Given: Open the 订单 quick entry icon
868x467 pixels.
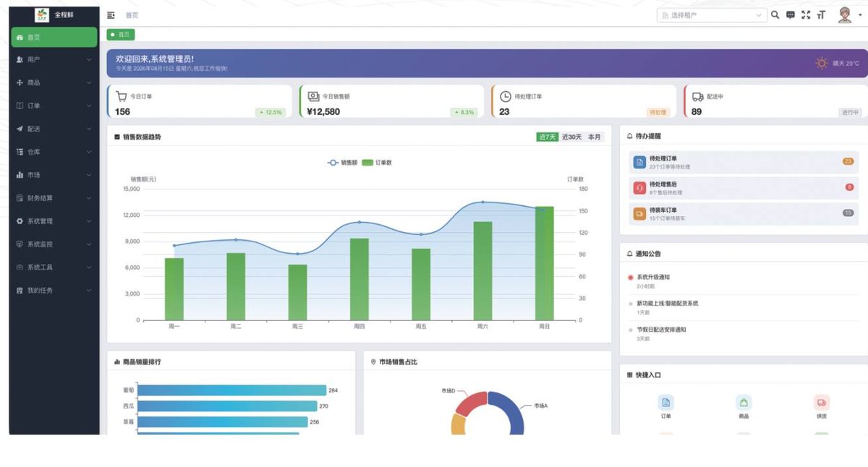Looking at the screenshot, I should coord(665,403).
